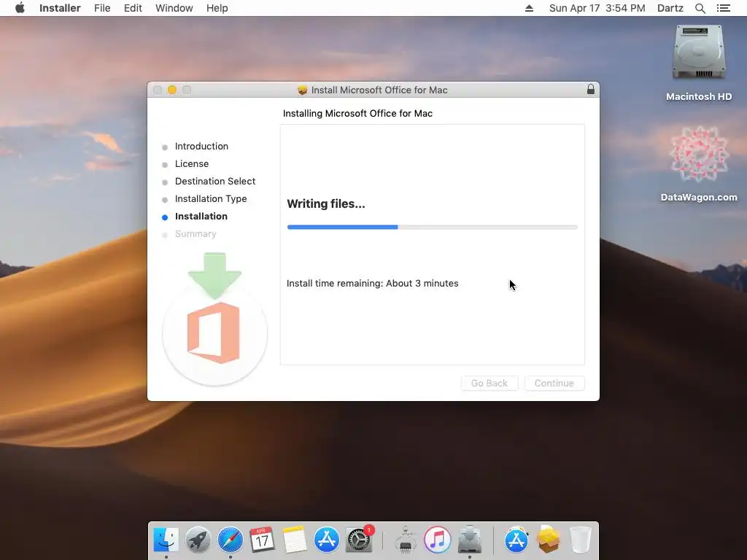Click the installation progress bar
Image resolution: width=747 pixels, height=560 pixels.
(x=432, y=227)
